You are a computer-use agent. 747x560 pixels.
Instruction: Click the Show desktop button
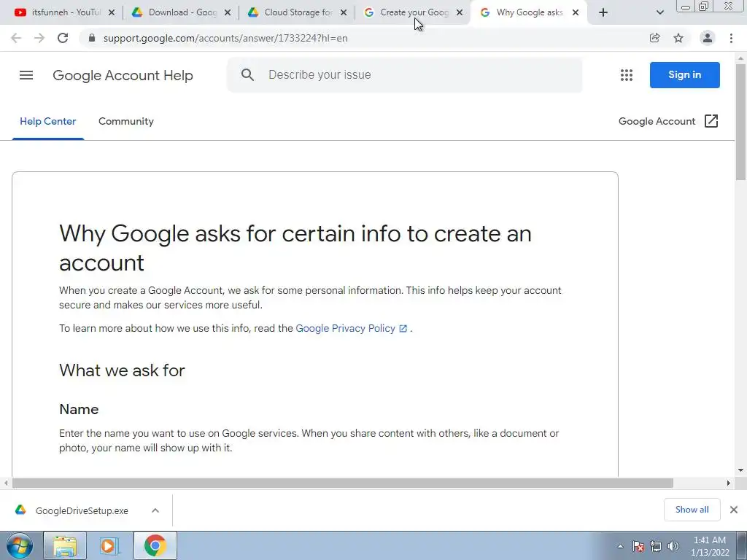click(742, 545)
